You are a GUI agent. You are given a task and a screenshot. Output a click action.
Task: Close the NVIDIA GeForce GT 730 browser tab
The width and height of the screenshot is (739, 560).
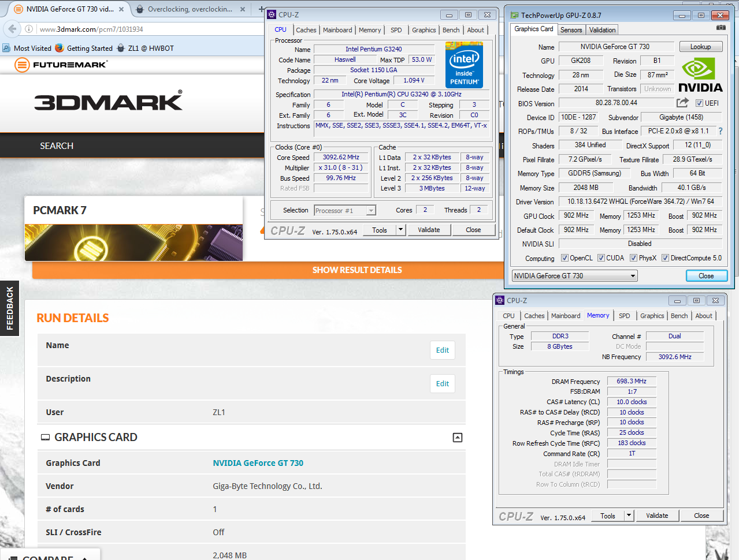[x=121, y=9]
